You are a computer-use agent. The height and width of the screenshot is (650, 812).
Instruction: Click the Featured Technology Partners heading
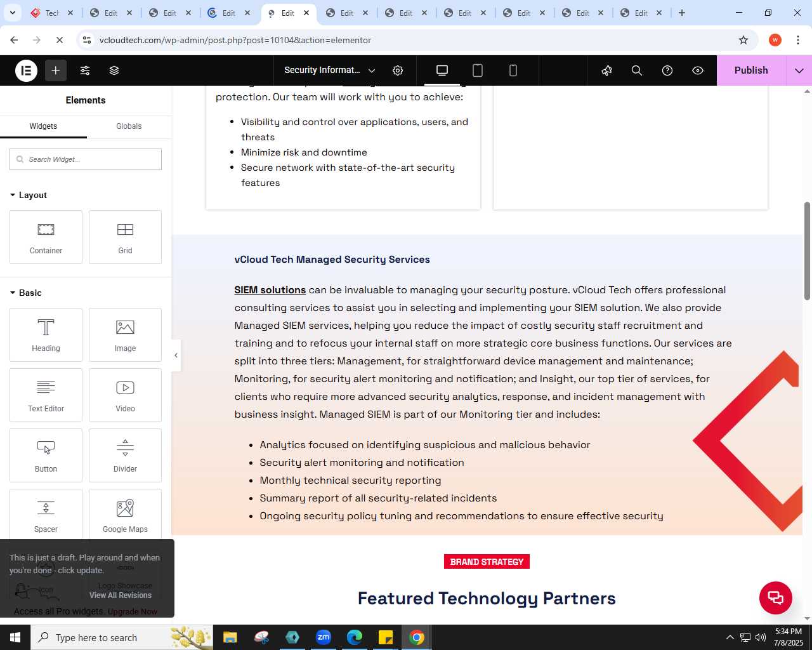(487, 599)
